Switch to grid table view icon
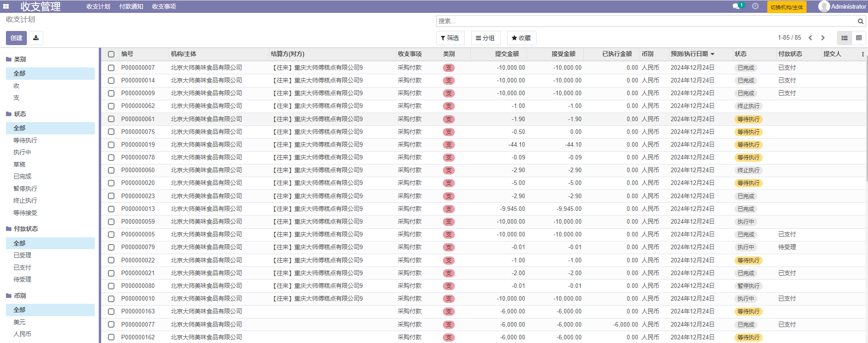This screenshot has width=868, height=343. tap(859, 38)
